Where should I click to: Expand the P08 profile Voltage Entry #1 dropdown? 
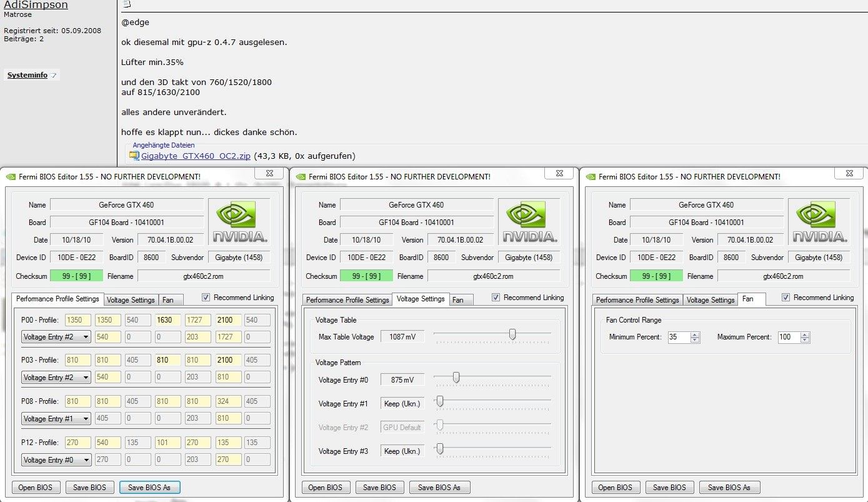[x=56, y=419]
